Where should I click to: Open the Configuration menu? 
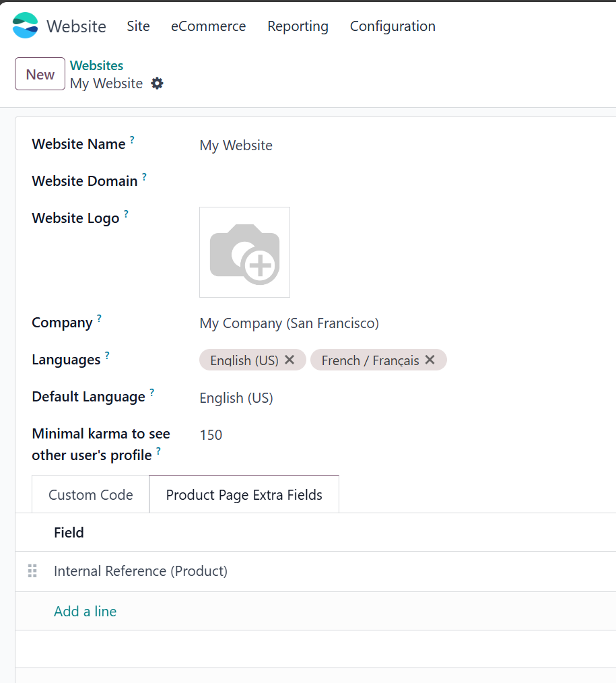[x=392, y=26]
